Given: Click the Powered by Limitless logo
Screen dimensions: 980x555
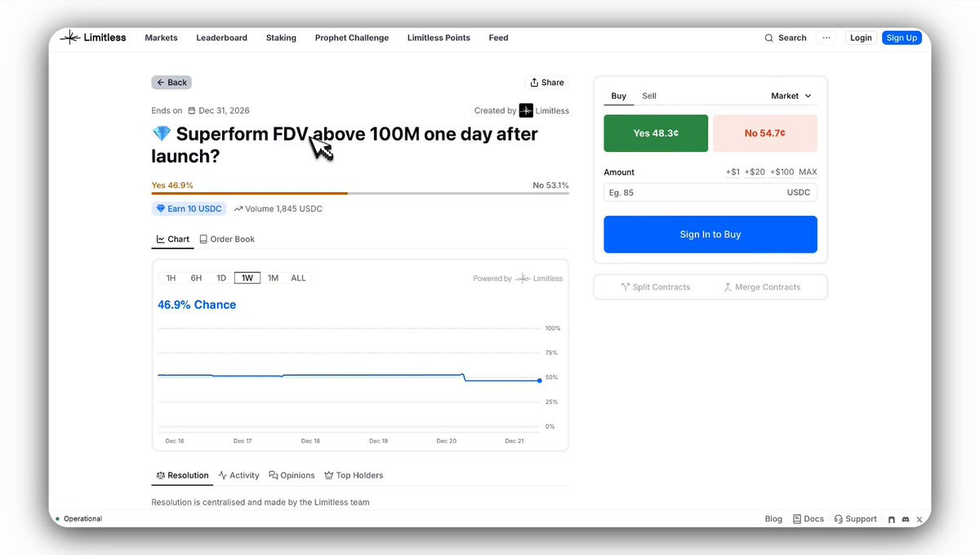Looking at the screenshot, I should tap(539, 279).
